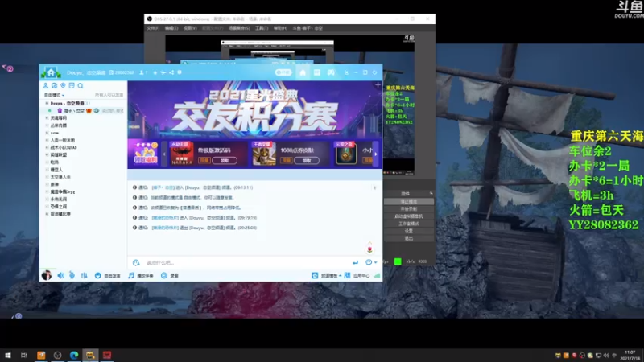Expand the 英雄联盟 channel node
Viewport: 644px width, 362px height.
point(47,154)
